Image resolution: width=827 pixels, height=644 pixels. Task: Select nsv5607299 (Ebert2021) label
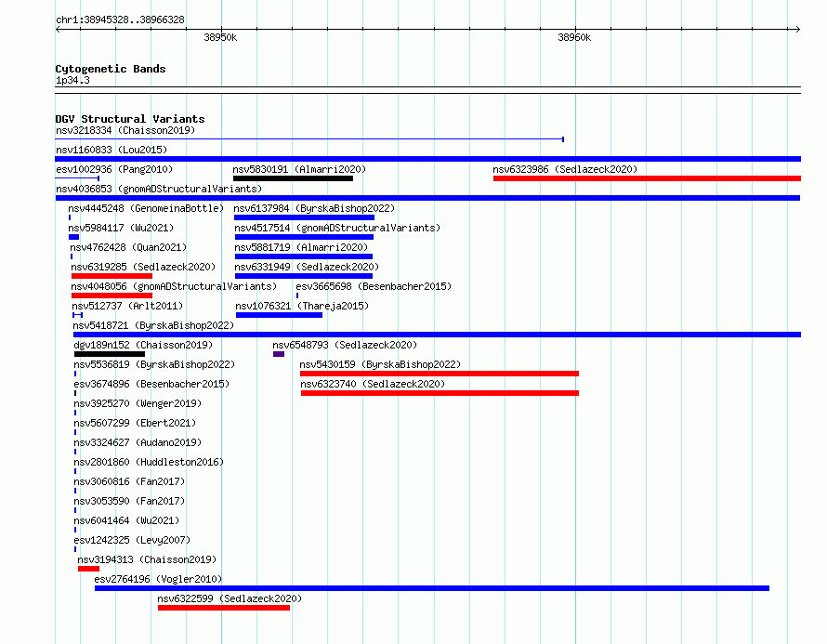pyautogui.click(x=135, y=423)
